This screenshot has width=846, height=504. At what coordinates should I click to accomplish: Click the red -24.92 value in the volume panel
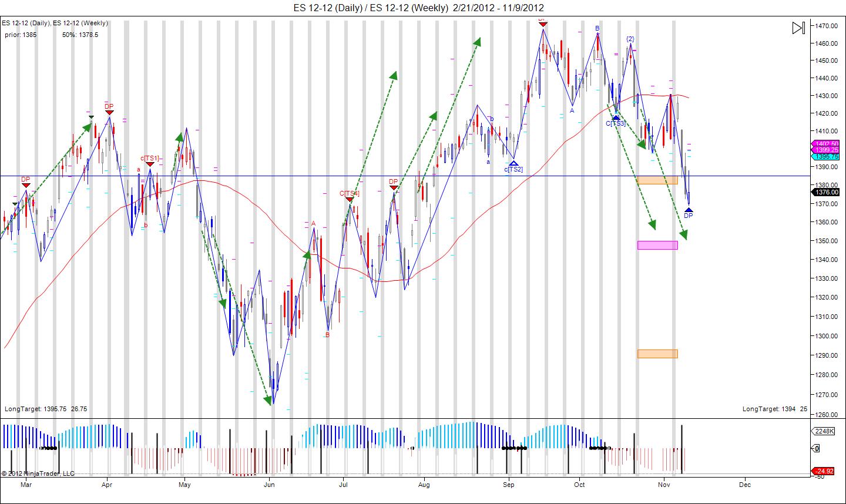(824, 471)
